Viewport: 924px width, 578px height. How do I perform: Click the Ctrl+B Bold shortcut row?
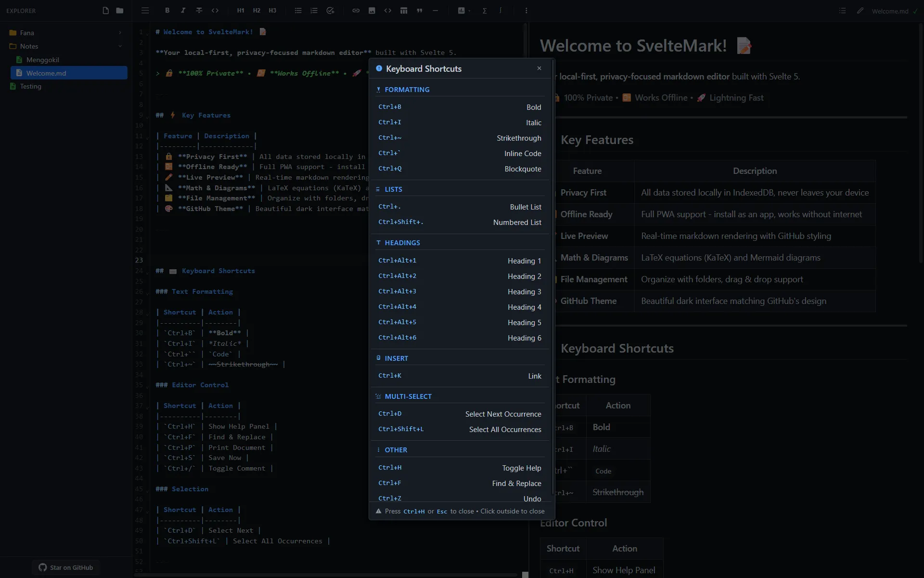tap(460, 107)
